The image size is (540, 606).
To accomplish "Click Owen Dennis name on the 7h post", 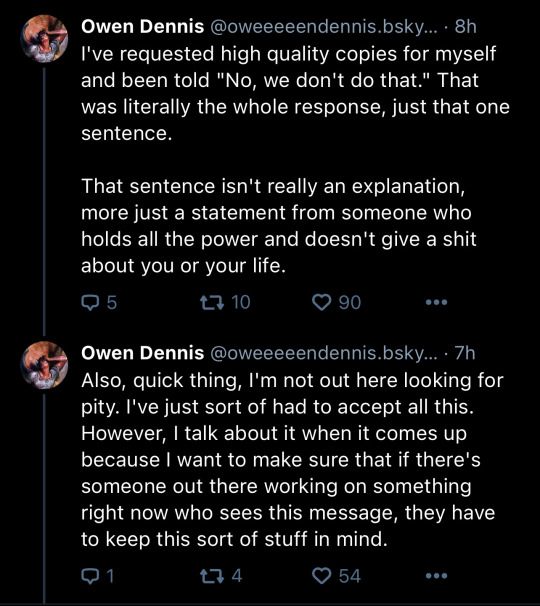I will click(x=143, y=353).
